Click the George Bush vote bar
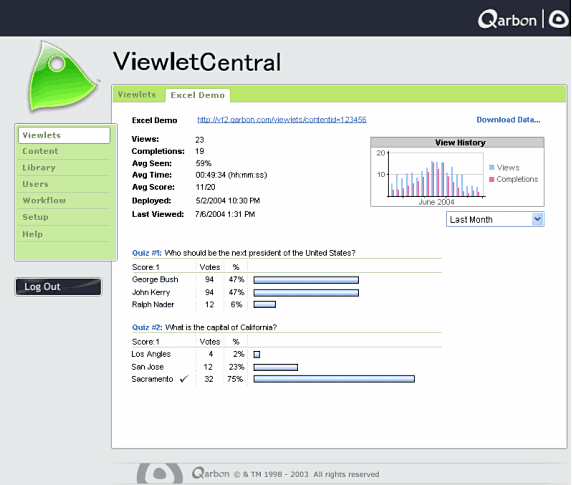The width and height of the screenshot is (572, 485). coord(306,280)
